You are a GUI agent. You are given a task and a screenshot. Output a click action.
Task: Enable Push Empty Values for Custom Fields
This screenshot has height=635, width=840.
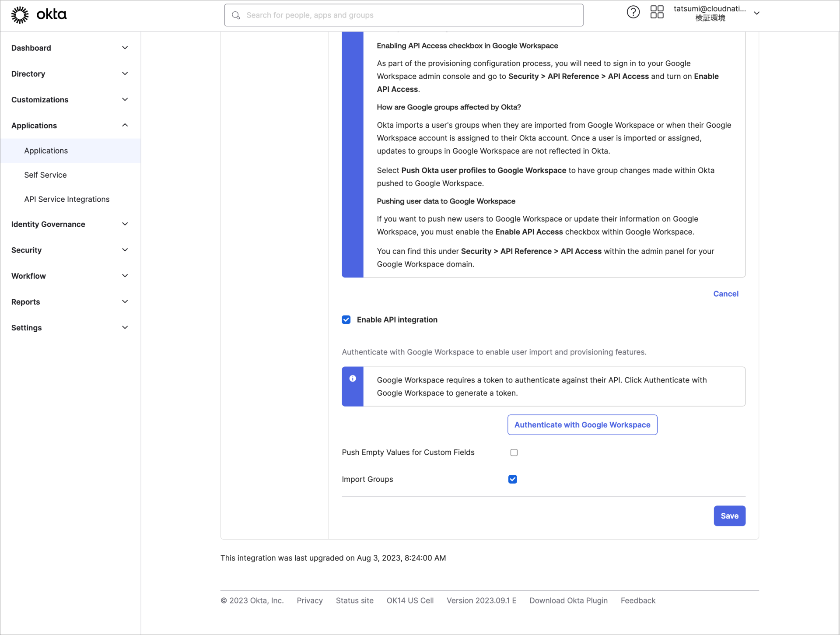(x=514, y=452)
